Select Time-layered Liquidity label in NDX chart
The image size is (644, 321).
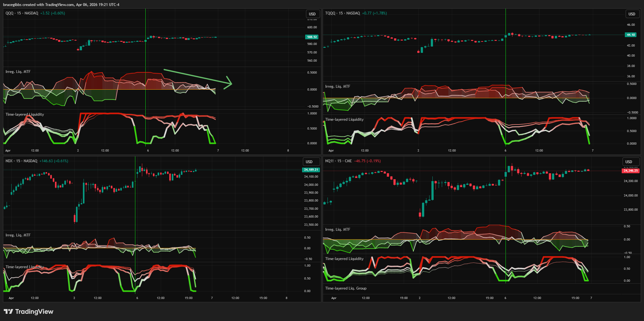(24, 267)
